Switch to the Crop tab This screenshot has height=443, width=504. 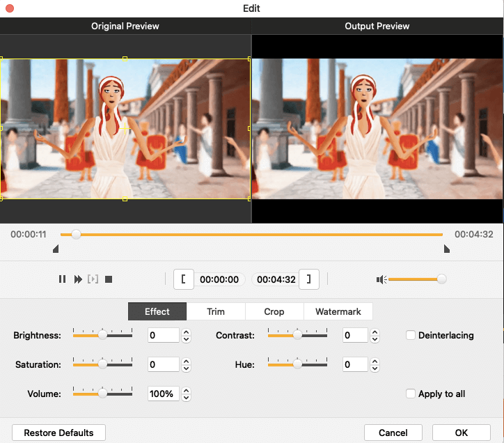274,311
